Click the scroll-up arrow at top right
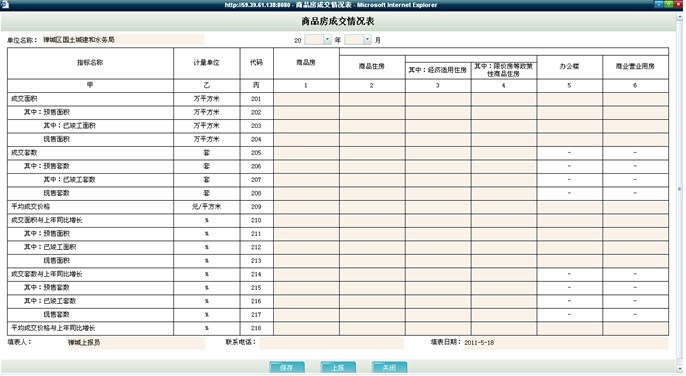 pyautogui.click(x=679, y=17)
